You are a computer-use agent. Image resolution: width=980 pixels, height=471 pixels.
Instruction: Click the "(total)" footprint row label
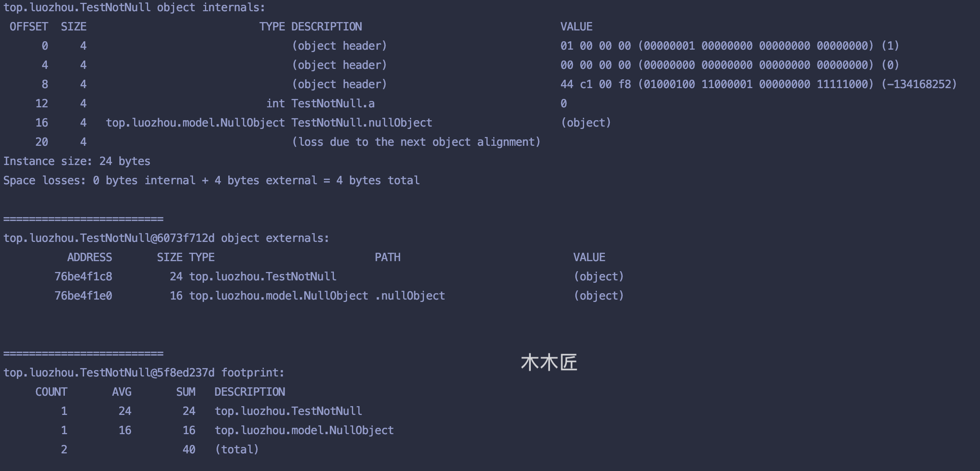point(237,450)
